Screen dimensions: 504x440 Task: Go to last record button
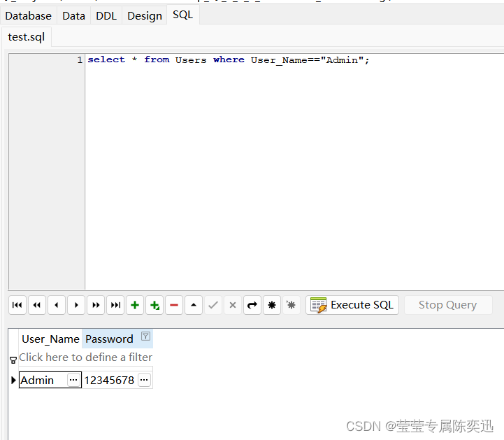[115, 305]
